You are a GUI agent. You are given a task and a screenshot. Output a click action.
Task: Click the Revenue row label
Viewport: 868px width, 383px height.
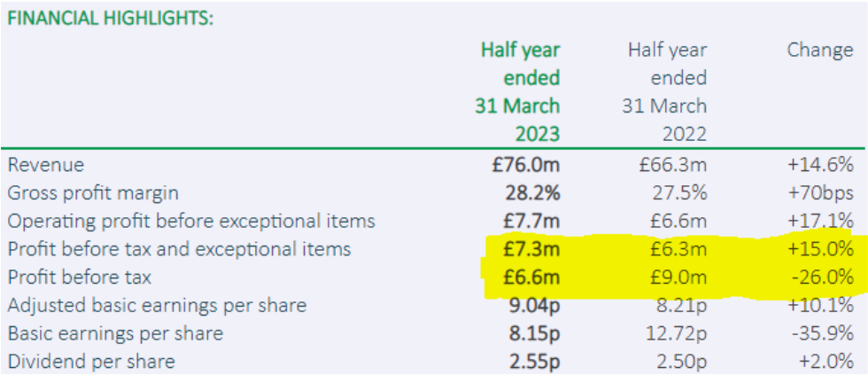(x=46, y=165)
